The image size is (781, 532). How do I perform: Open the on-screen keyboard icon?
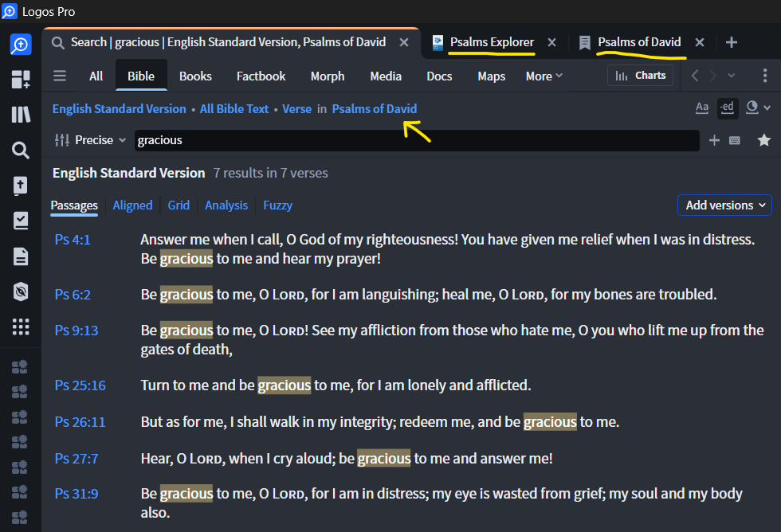[735, 140]
